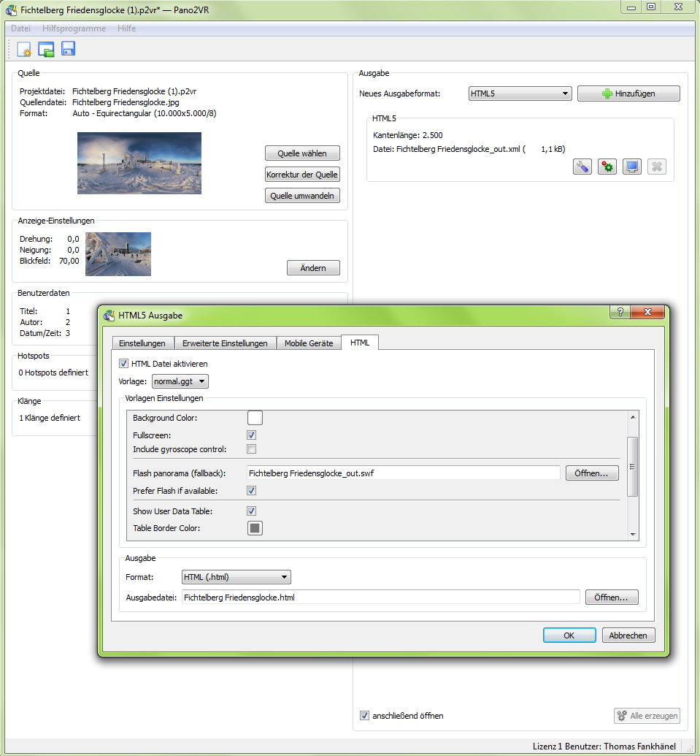Expand the Format HTML (.html) dropdown

pyautogui.click(x=236, y=577)
